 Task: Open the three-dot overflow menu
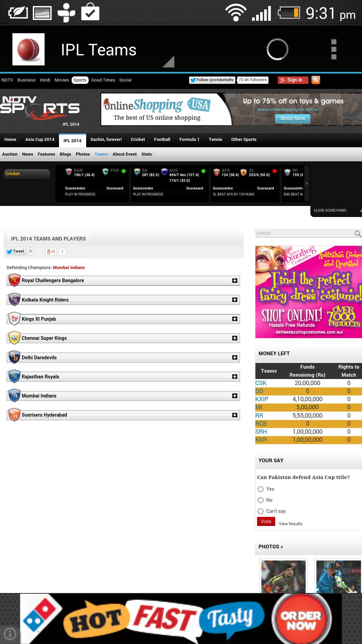334,49
